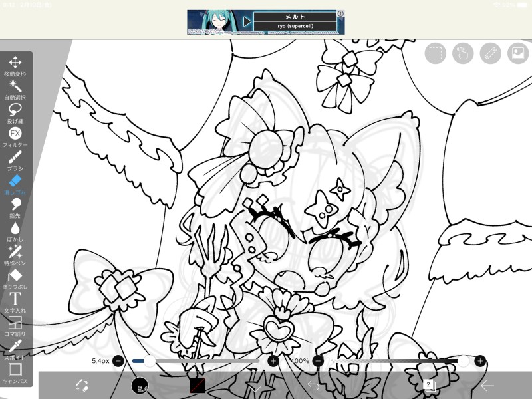Open the layers panel showing 2
This screenshot has height=399, width=532.
click(429, 386)
